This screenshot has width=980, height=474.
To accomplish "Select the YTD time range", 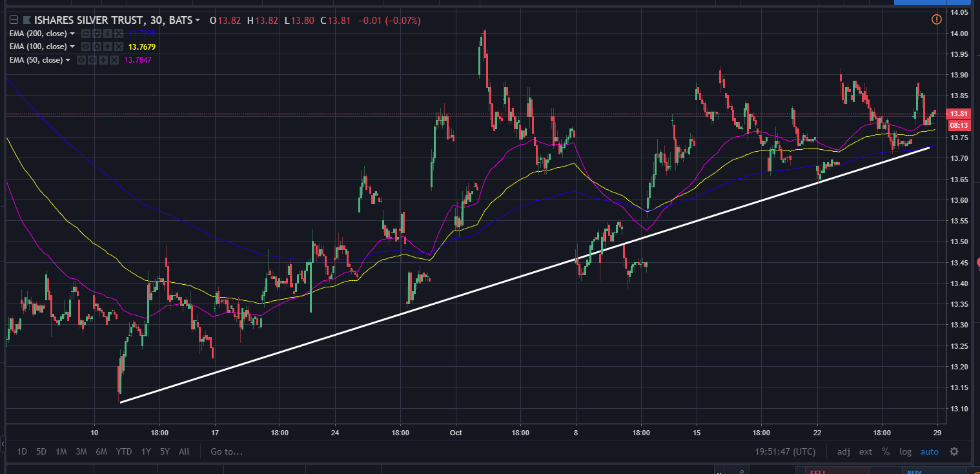I will point(123,451).
